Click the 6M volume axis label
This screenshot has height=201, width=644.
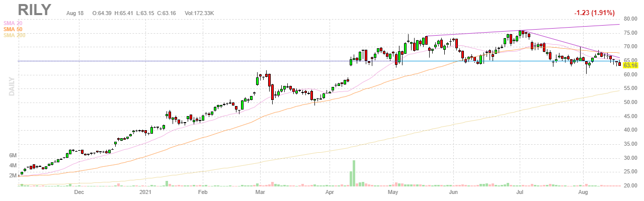(14, 156)
